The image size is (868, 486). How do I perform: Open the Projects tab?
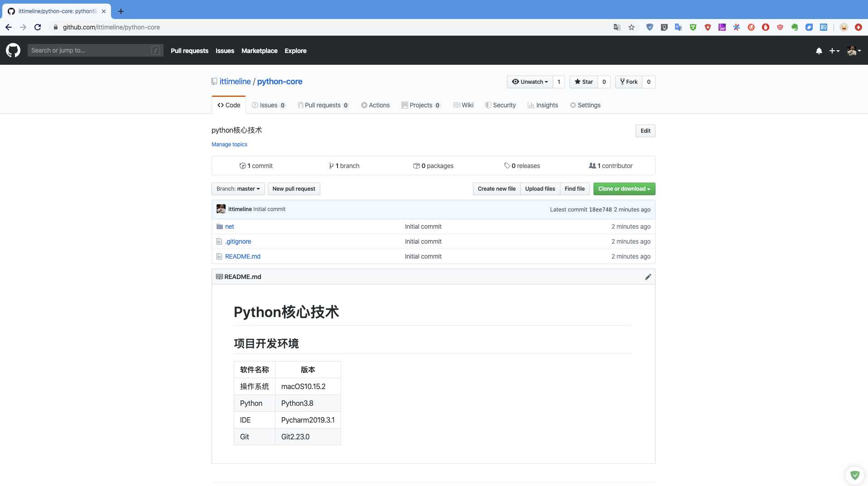click(x=421, y=105)
